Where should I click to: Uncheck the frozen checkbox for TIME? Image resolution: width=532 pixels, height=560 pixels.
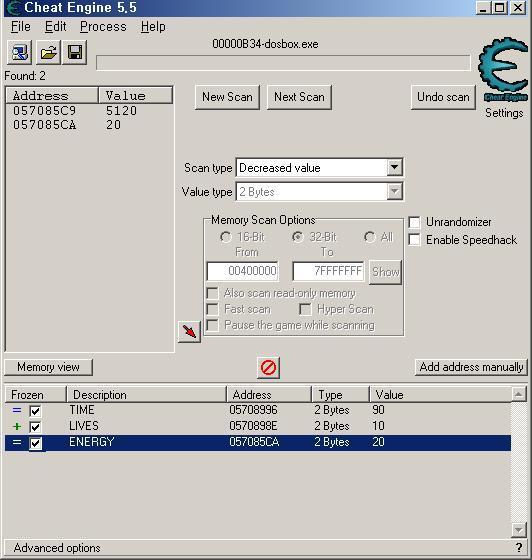(x=35, y=411)
